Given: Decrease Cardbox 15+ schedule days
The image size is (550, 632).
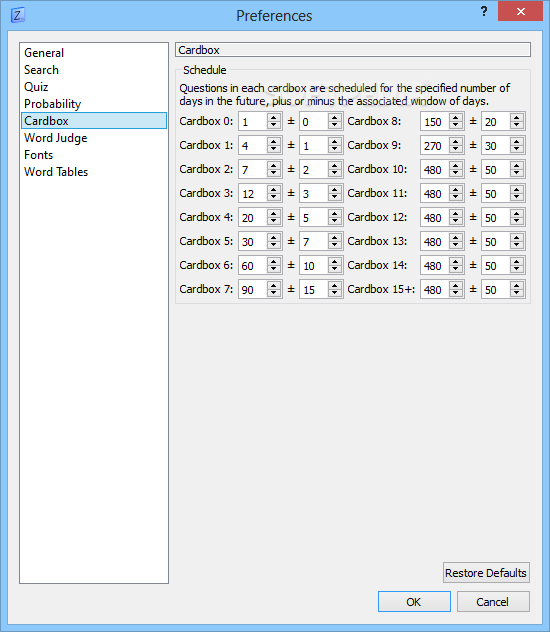Looking at the screenshot, I should [456, 293].
